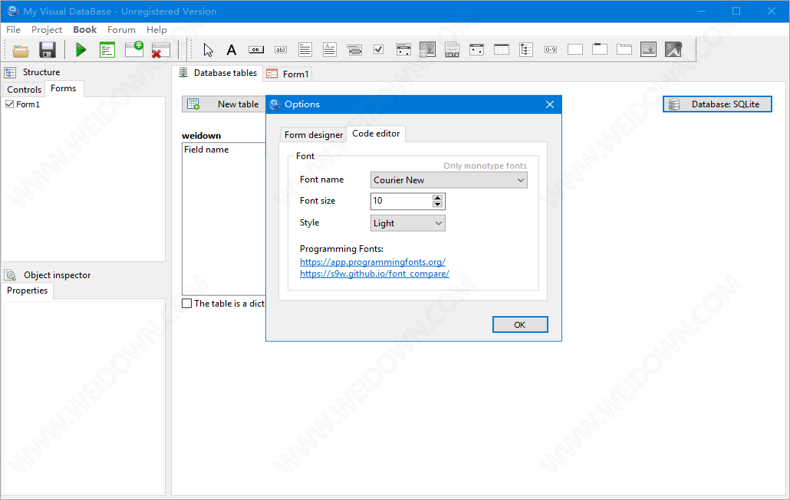Open the Book menu
The height and width of the screenshot is (500, 790).
[x=85, y=30]
